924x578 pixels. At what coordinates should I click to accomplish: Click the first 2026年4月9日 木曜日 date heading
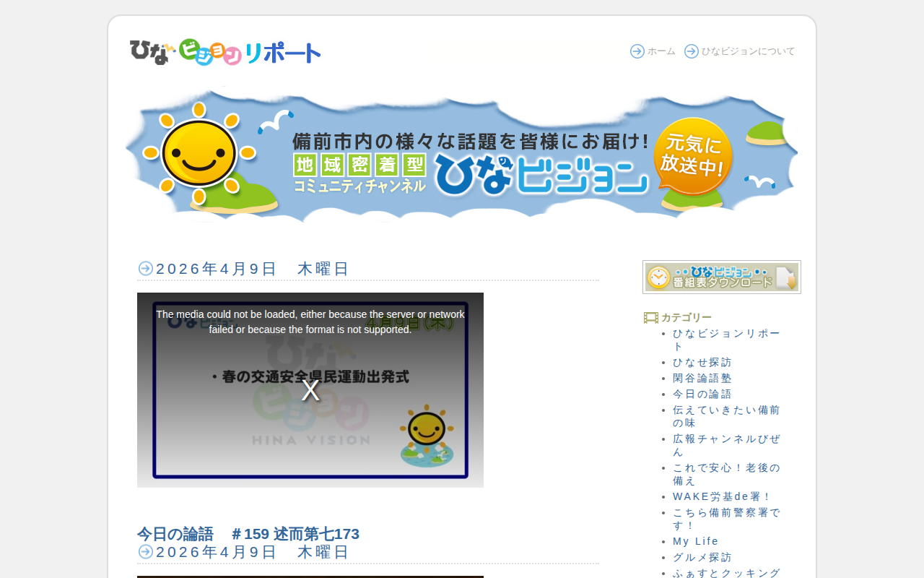click(253, 269)
